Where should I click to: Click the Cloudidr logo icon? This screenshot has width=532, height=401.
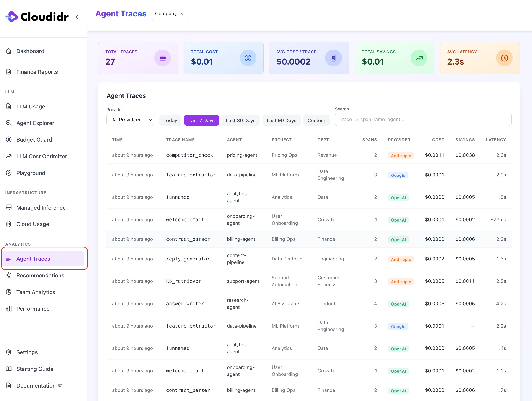coord(11,17)
